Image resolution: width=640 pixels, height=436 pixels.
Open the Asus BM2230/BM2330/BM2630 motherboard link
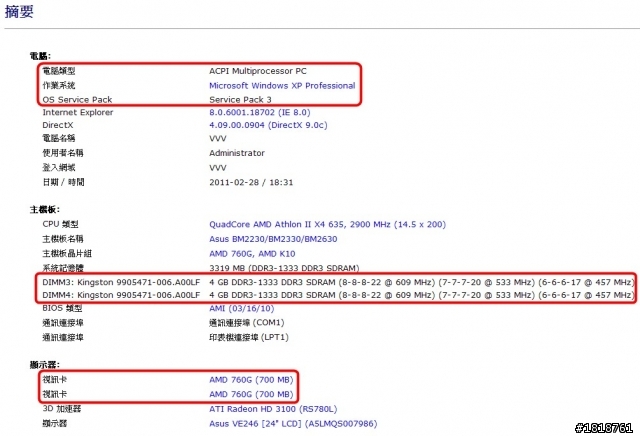(273, 239)
